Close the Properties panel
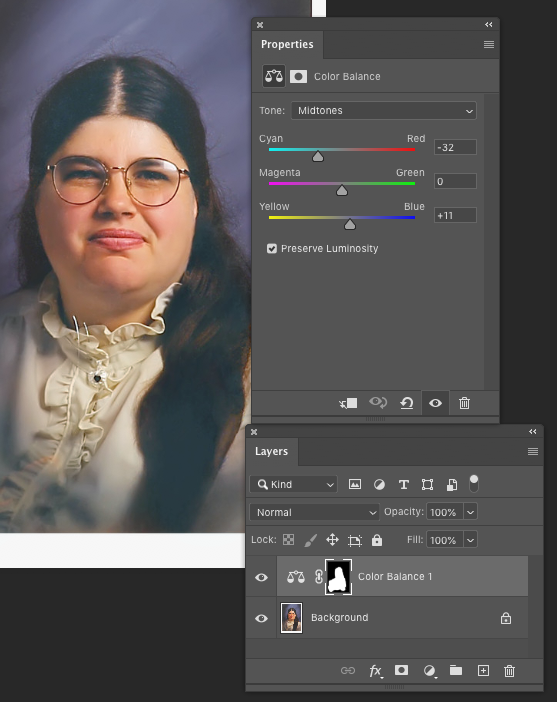Viewport: 557px width, 702px height. pos(260,25)
